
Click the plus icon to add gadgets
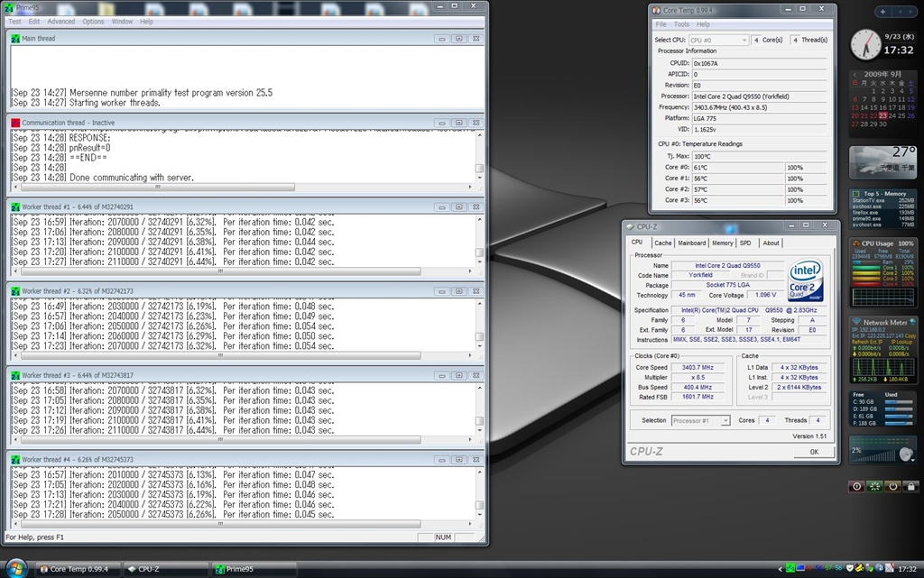click(x=882, y=12)
